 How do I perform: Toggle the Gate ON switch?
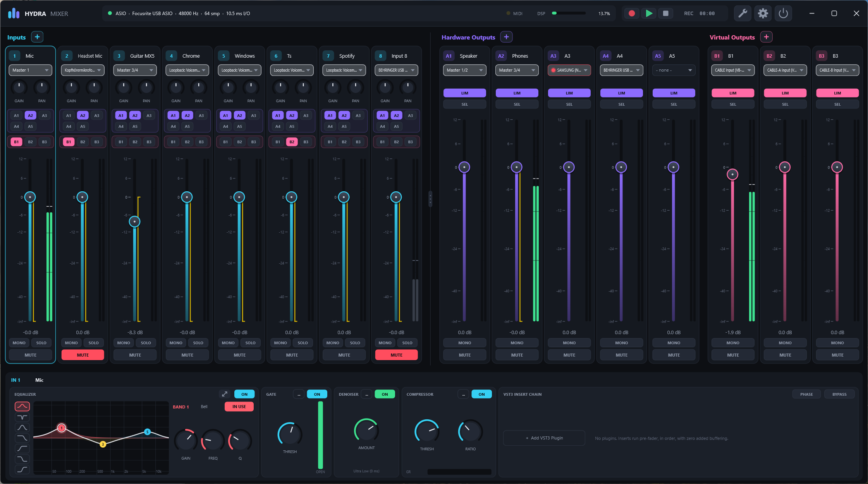click(x=317, y=394)
